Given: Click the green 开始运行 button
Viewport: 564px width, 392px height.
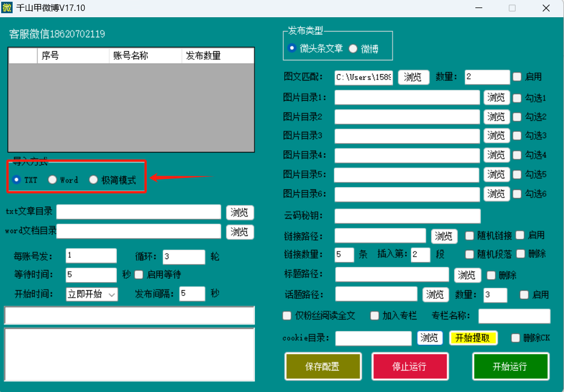Looking at the screenshot, I should pyautogui.click(x=510, y=367).
